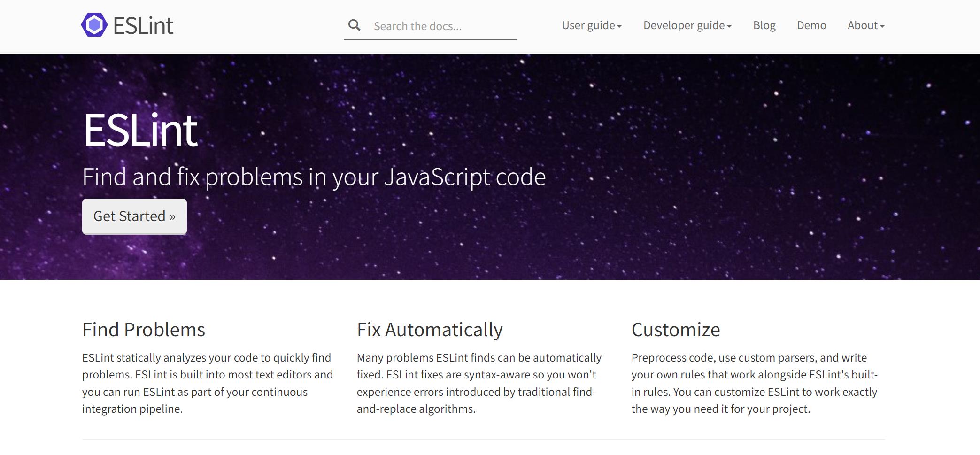The width and height of the screenshot is (980, 455).
Task: Click the large ESLint hero title
Action: (x=140, y=130)
